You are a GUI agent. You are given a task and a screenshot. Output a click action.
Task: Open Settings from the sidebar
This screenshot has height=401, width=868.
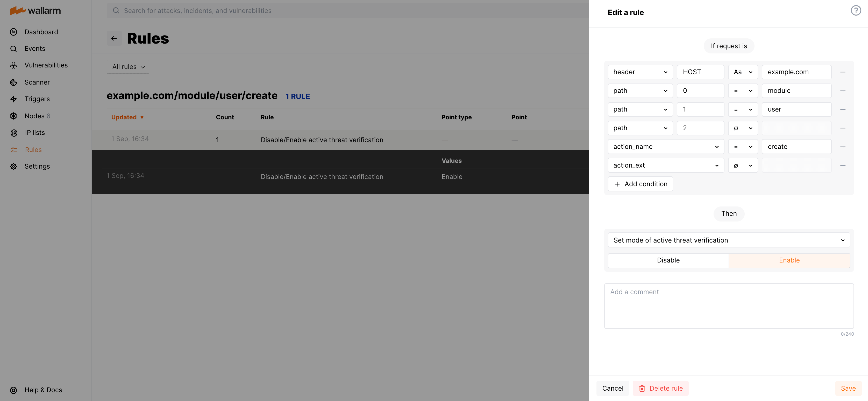tap(37, 166)
